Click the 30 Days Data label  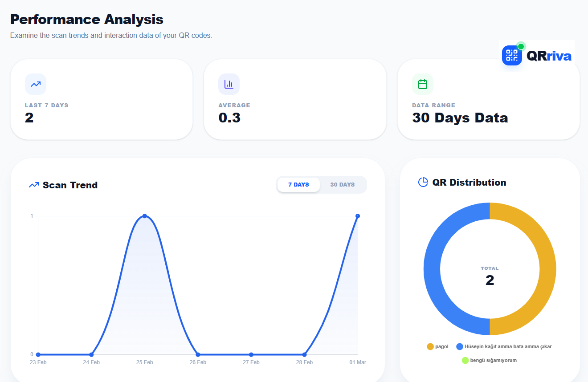459,118
